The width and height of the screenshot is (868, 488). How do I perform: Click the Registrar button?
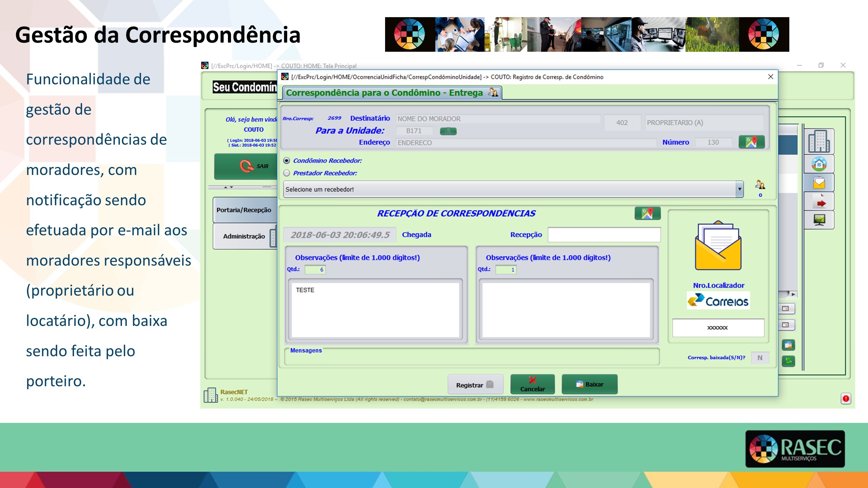point(475,384)
